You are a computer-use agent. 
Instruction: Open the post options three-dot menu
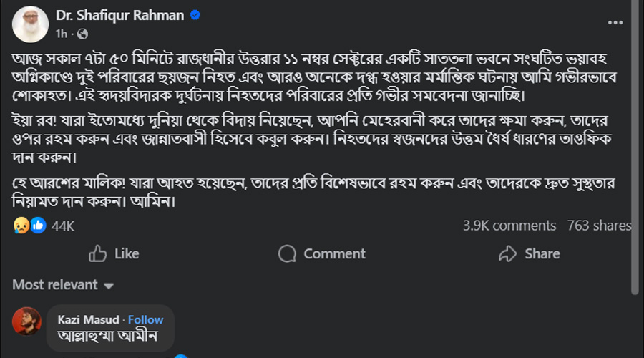tap(615, 22)
